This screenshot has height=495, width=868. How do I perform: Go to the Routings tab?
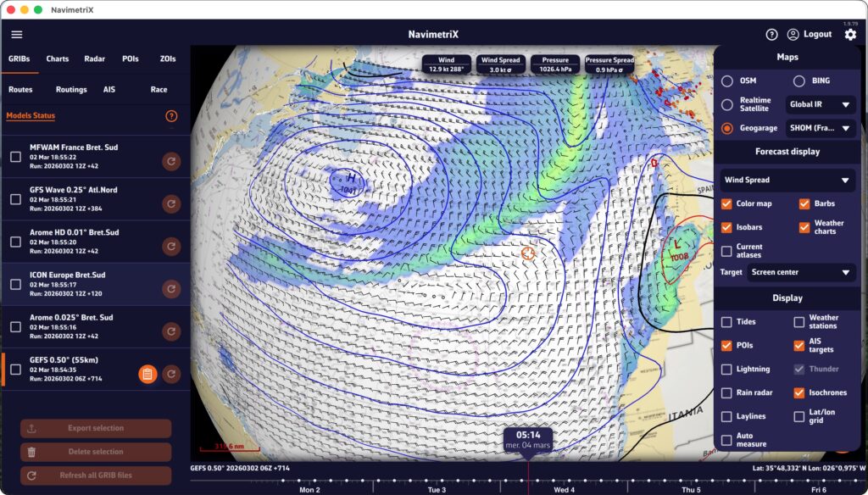(71, 89)
